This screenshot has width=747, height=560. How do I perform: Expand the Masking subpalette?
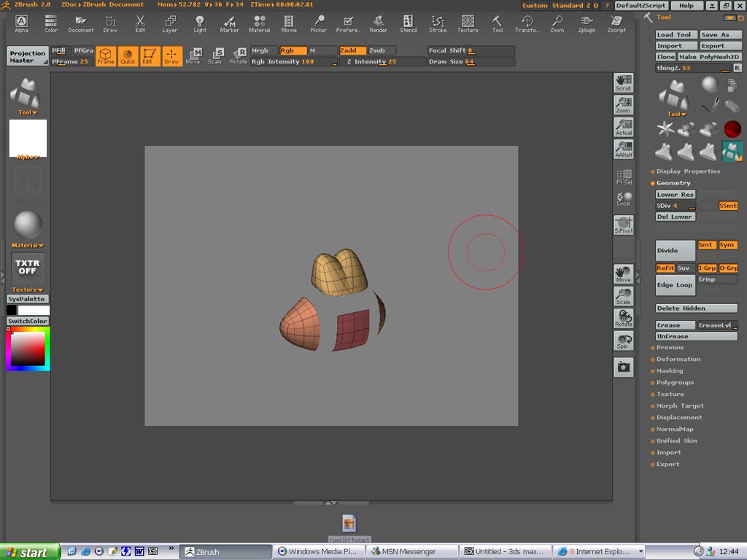click(x=670, y=371)
